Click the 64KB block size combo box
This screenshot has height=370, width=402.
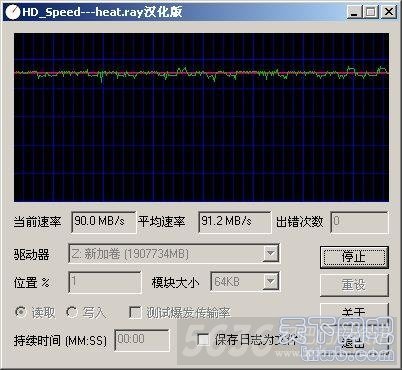[x=245, y=282]
